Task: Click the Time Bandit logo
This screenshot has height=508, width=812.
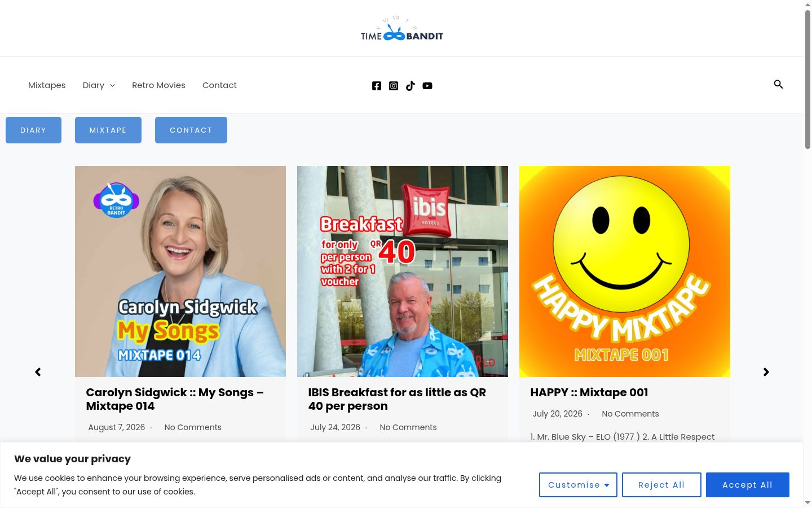Action: [x=402, y=29]
